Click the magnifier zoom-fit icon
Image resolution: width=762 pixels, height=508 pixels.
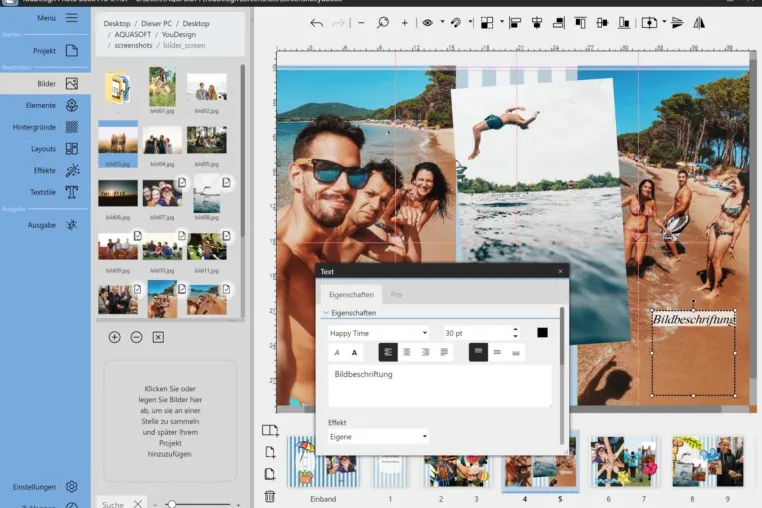coord(383,23)
